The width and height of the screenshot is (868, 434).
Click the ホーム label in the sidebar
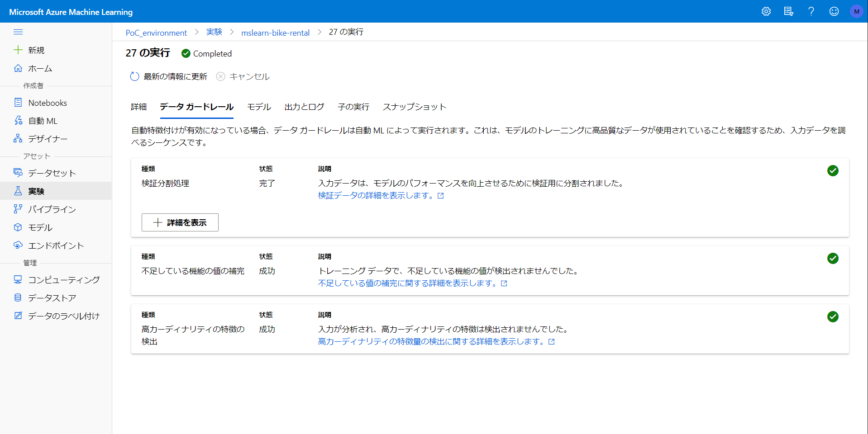pos(40,68)
